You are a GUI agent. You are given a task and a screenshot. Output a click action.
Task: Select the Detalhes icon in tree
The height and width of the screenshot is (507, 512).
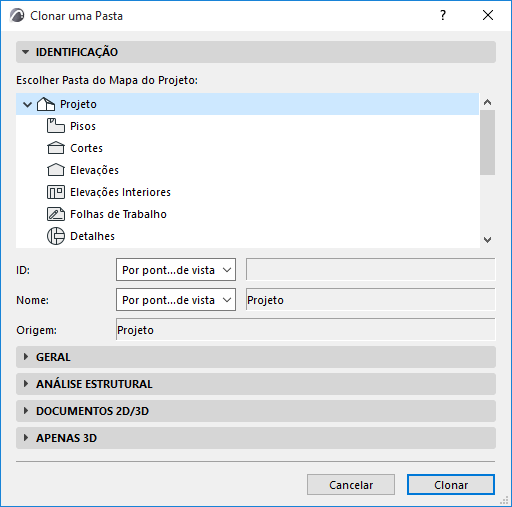[56, 236]
